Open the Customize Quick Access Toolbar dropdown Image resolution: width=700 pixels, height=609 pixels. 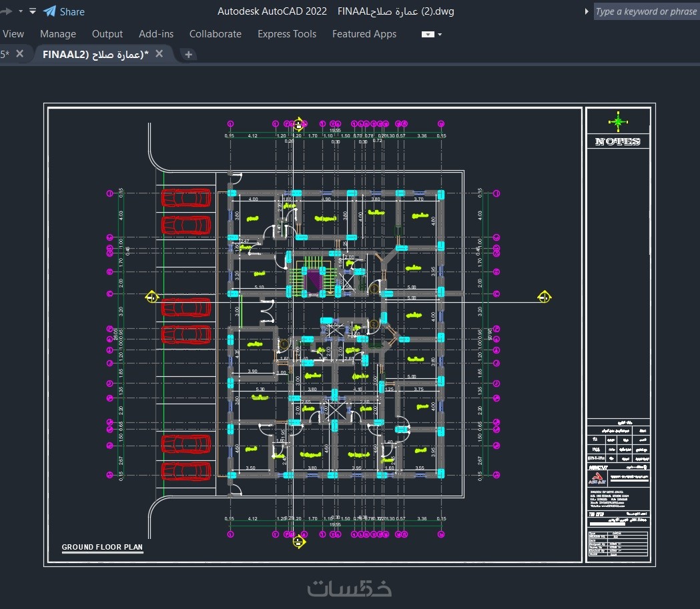click(x=33, y=11)
